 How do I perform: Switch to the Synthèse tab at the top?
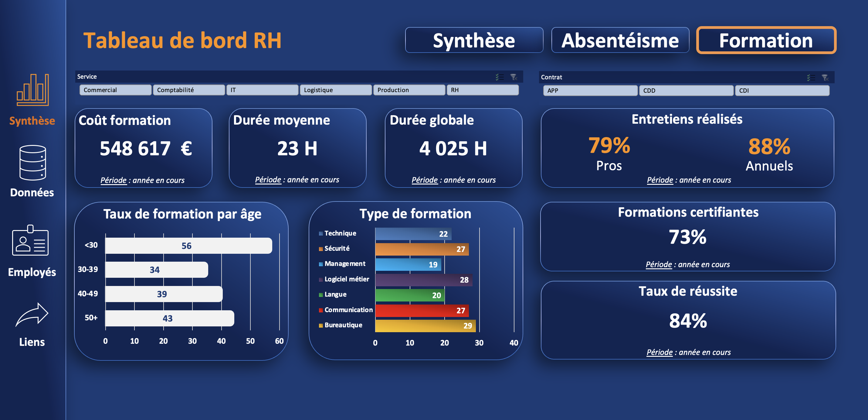coord(474,40)
